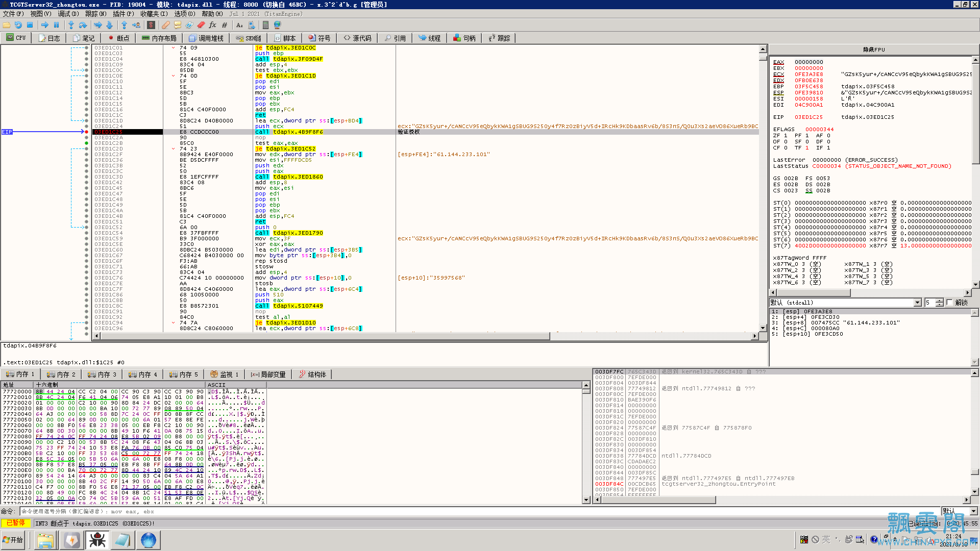Click the command input field
The height and width of the screenshot is (551, 980).
click(x=479, y=511)
